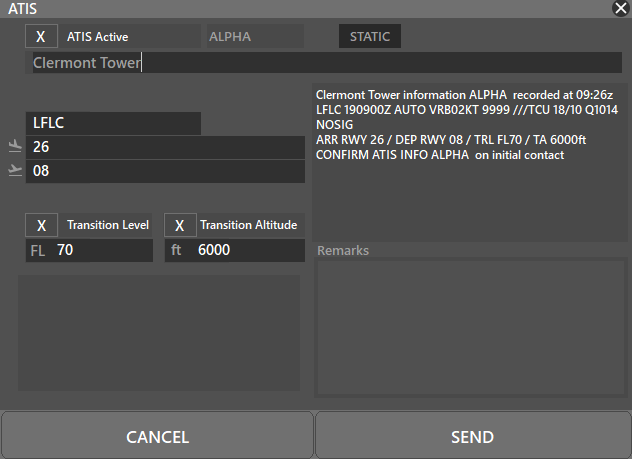The width and height of the screenshot is (632, 459).
Task: Click the ATIS Active label text
Action: click(98, 37)
